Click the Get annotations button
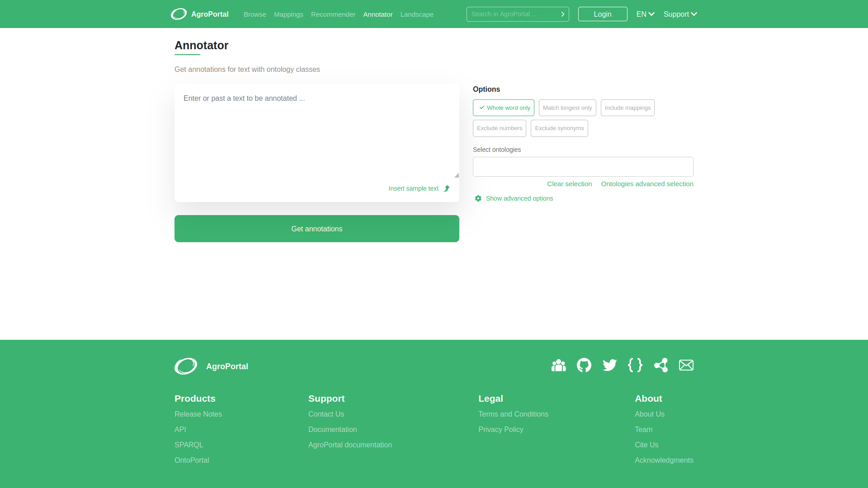Viewport: 868px width, 488px height. pyautogui.click(x=316, y=229)
